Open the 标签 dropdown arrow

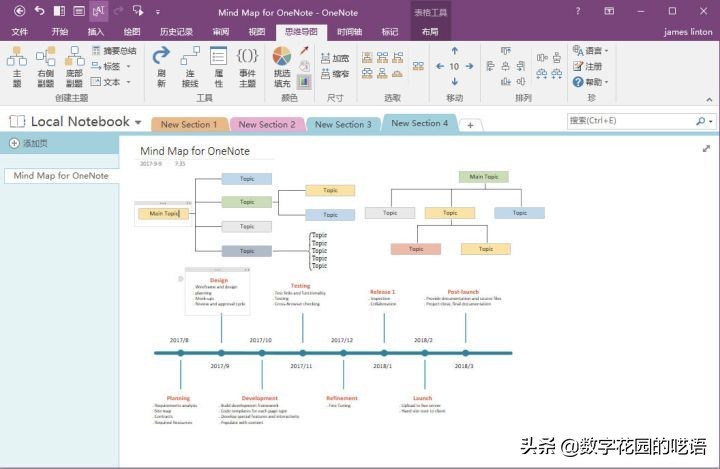point(129,67)
